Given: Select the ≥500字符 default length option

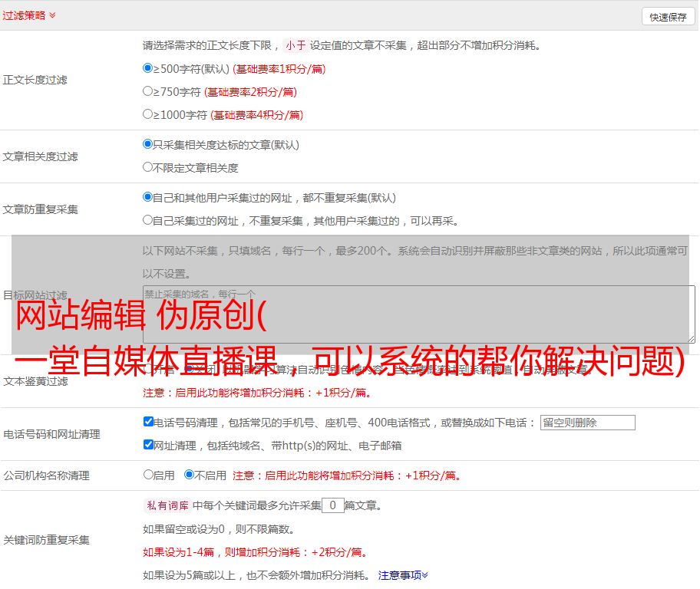Looking at the screenshot, I should click(x=148, y=68).
